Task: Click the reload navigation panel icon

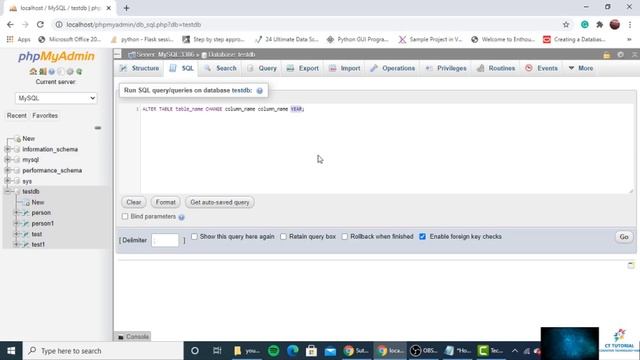Action: coord(79,71)
